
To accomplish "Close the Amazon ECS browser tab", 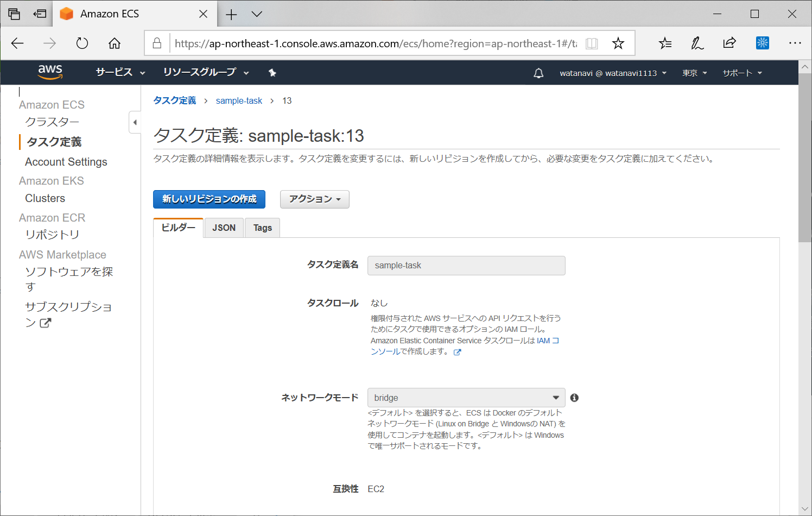I will (203, 14).
